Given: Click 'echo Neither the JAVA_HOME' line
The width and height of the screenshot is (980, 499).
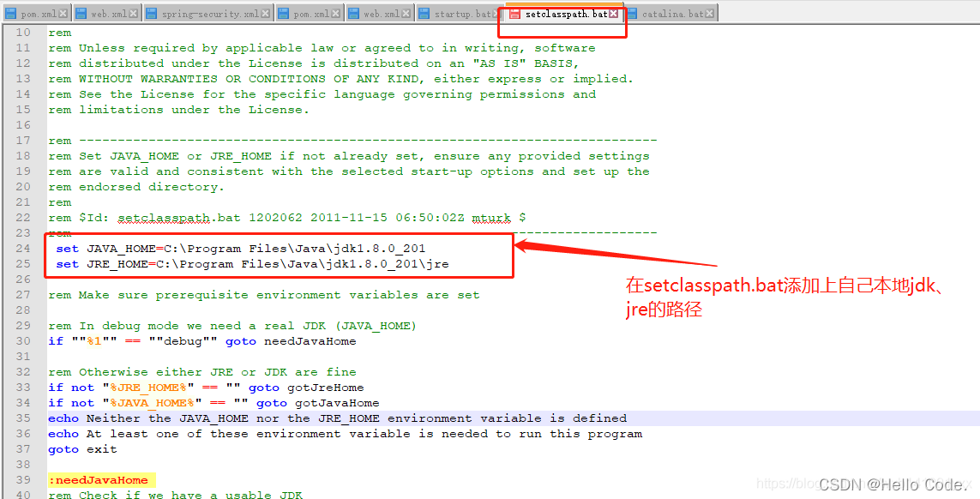Looking at the screenshot, I should [x=338, y=418].
